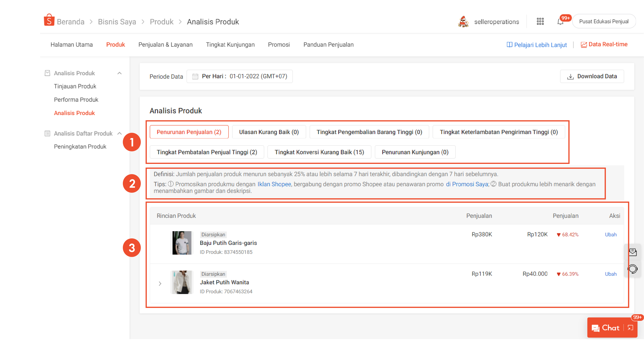Click the mail feedback icon on right edge
The image size is (644, 350).
[x=633, y=252]
